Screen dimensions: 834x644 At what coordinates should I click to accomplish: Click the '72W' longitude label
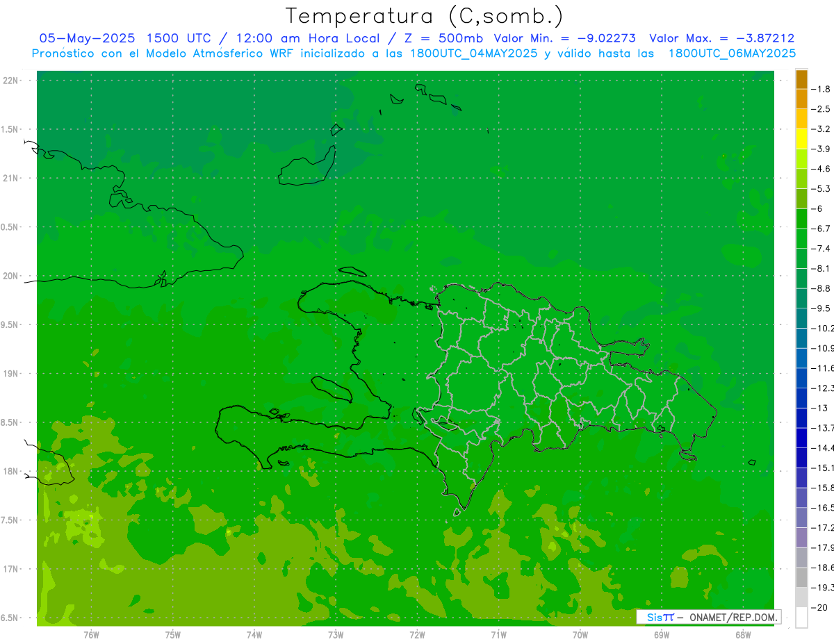click(x=417, y=634)
